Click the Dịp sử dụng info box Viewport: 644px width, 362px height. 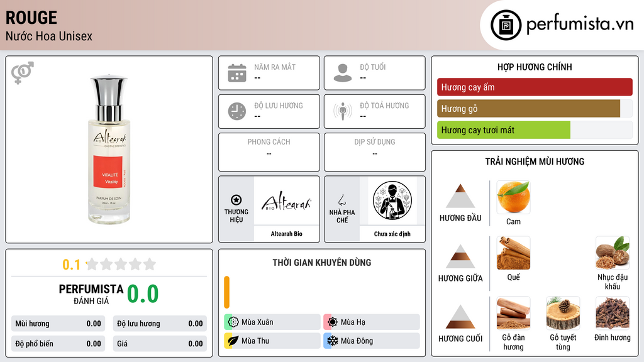pos(375,152)
